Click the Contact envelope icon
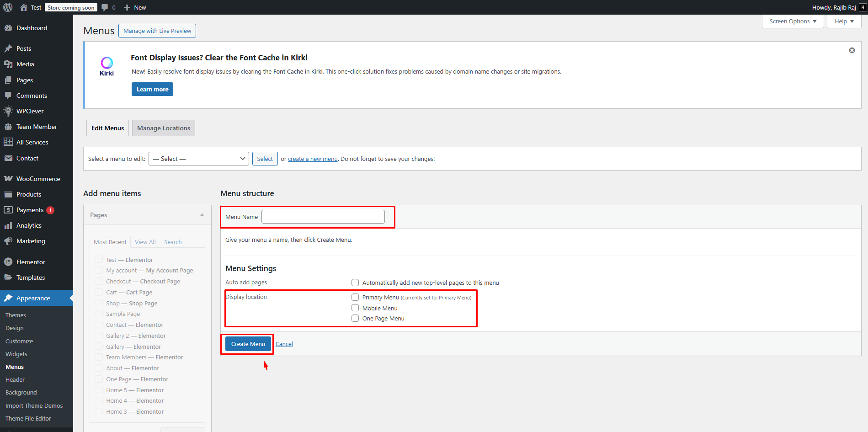This screenshot has width=868, height=432. tap(8, 158)
